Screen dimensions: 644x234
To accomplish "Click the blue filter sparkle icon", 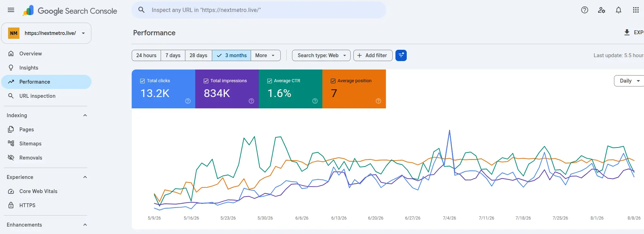I will 401,55.
